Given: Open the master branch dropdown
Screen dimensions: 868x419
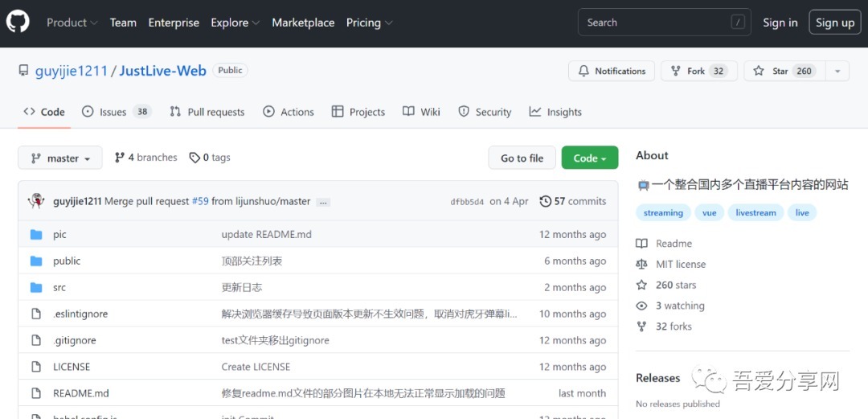Looking at the screenshot, I should tap(60, 158).
